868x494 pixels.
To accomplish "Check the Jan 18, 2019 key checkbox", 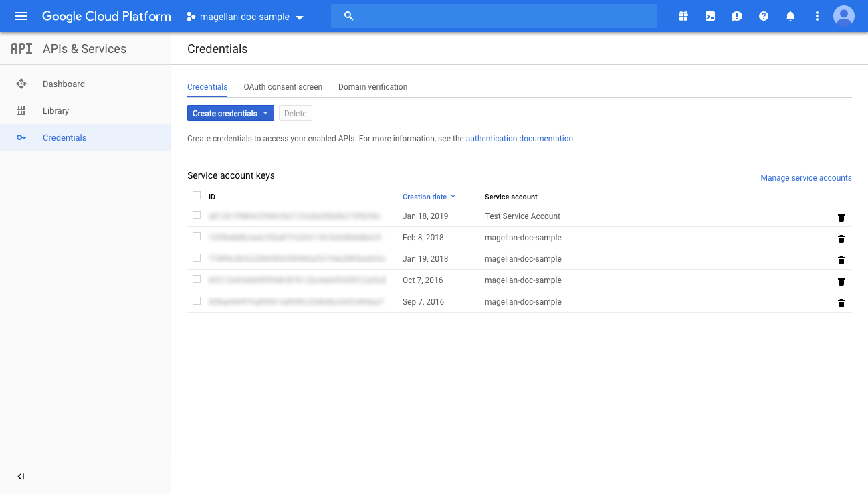I will (197, 215).
